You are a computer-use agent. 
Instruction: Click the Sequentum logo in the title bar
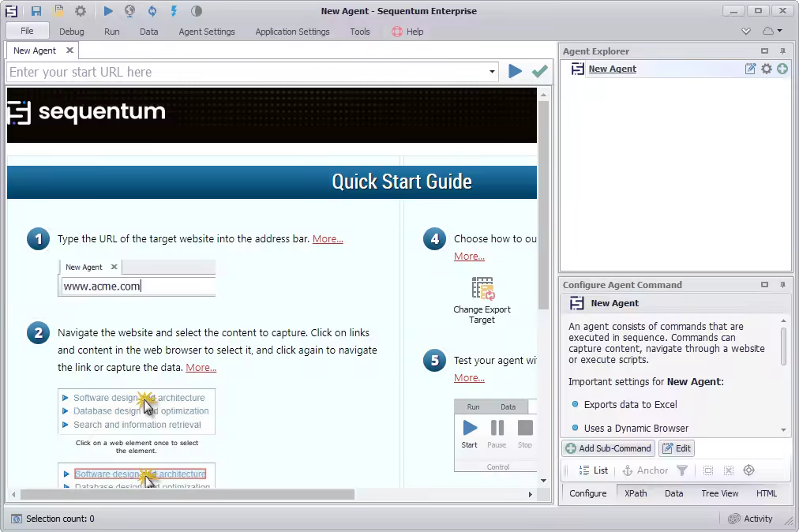(x=11, y=11)
